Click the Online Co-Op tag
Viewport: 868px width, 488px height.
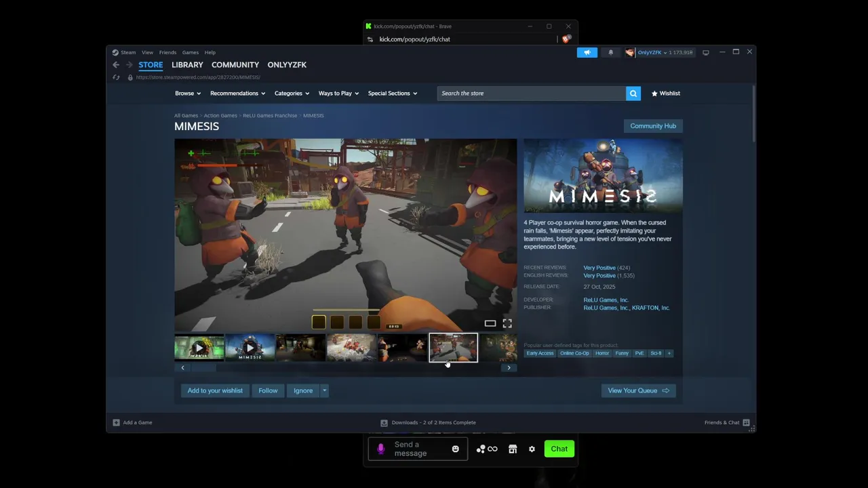[x=574, y=354]
